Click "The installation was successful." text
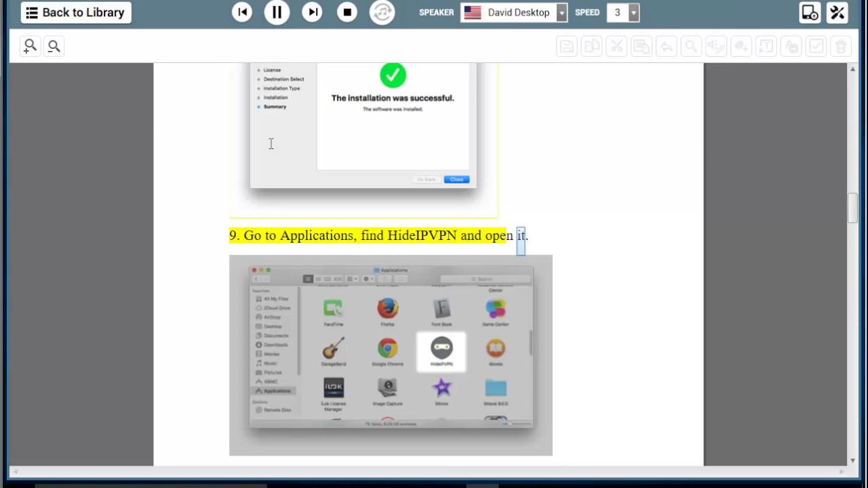The width and height of the screenshot is (868, 488). [x=393, y=98]
